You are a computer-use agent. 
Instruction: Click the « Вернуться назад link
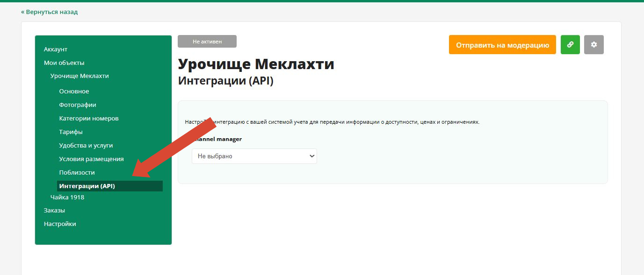click(x=49, y=12)
